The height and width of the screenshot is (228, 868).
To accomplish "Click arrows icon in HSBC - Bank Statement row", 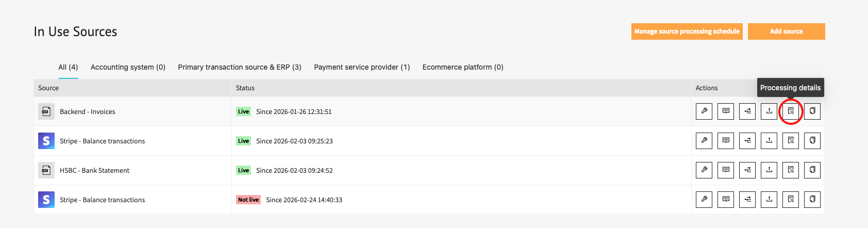I will click(747, 170).
